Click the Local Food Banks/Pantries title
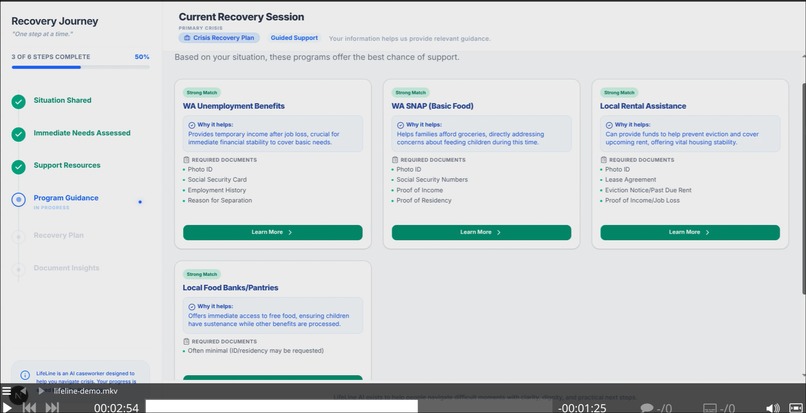 pos(230,288)
